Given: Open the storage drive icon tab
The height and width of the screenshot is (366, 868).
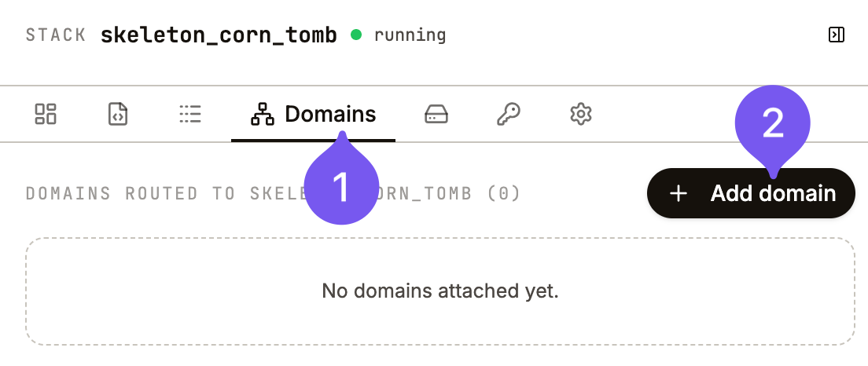Looking at the screenshot, I should coord(436,115).
